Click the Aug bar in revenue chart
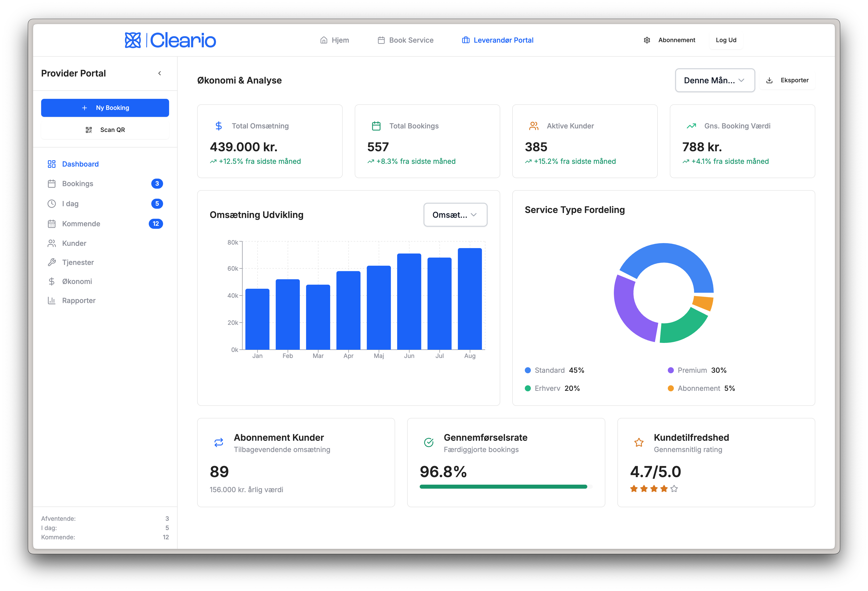This screenshot has height=591, width=868. pyautogui.click(x=469, y=299)
